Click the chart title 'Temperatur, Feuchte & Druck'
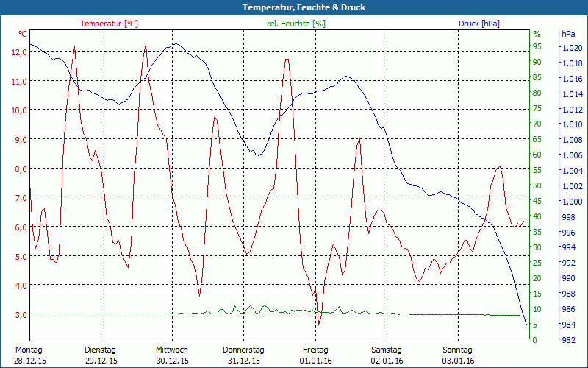This screenshot has width=588, height=368. pyautogui.click(x=293, y=7)
